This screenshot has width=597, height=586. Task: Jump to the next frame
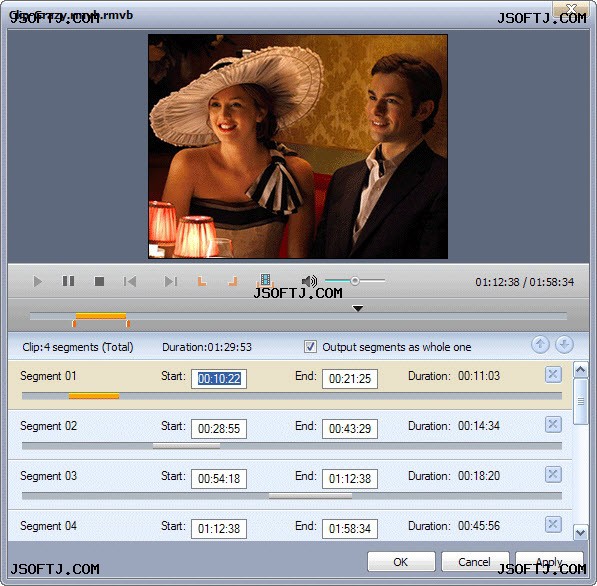pos(171,281)
